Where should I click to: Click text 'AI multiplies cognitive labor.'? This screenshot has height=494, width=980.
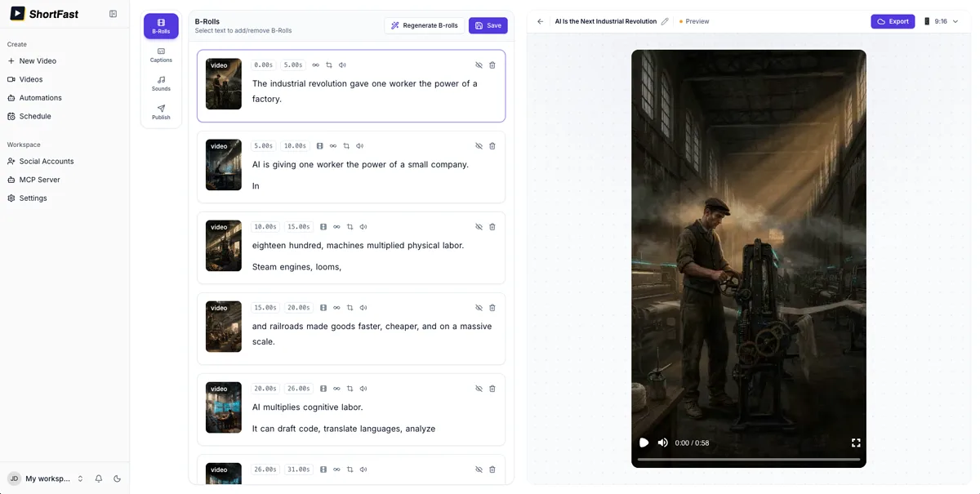pyautogui.click(x=308, y=407)
